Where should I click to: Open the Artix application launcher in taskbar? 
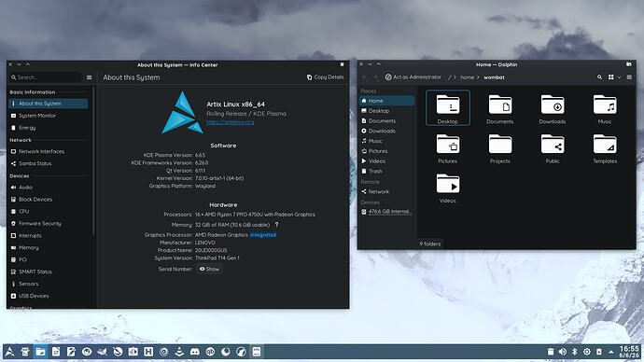(x=9, y=352)
